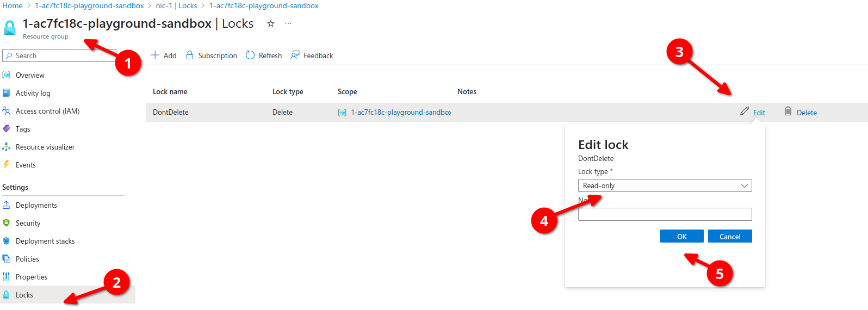
Task: Click the Add lock plus button
Action: point(164,55)
